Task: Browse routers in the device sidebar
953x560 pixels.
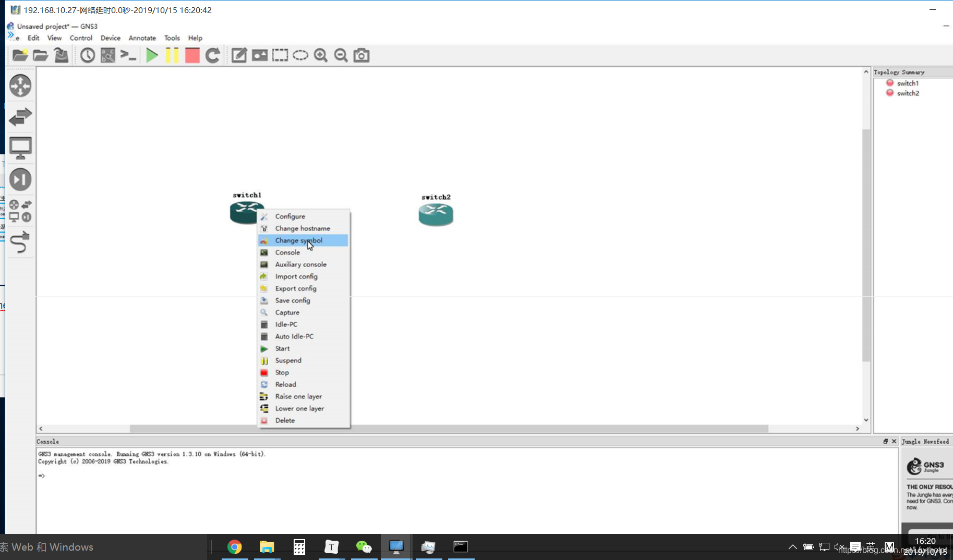Action: (20, 86)
